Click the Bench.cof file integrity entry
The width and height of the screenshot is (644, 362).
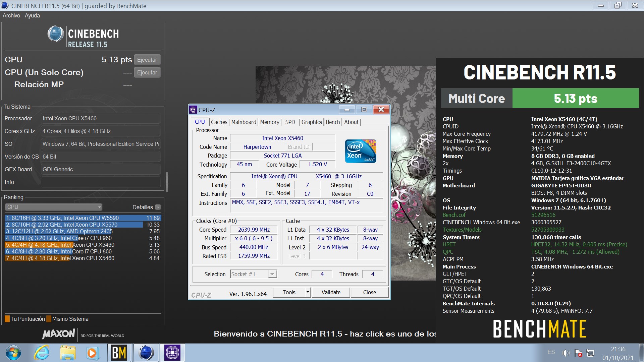coord(454,215)
